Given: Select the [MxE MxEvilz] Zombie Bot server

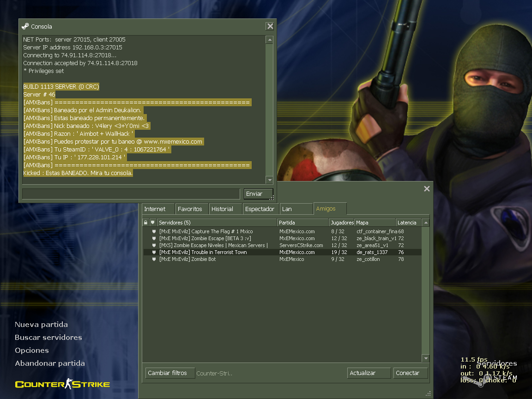Looking at the screenshot, I should point(282,259).
